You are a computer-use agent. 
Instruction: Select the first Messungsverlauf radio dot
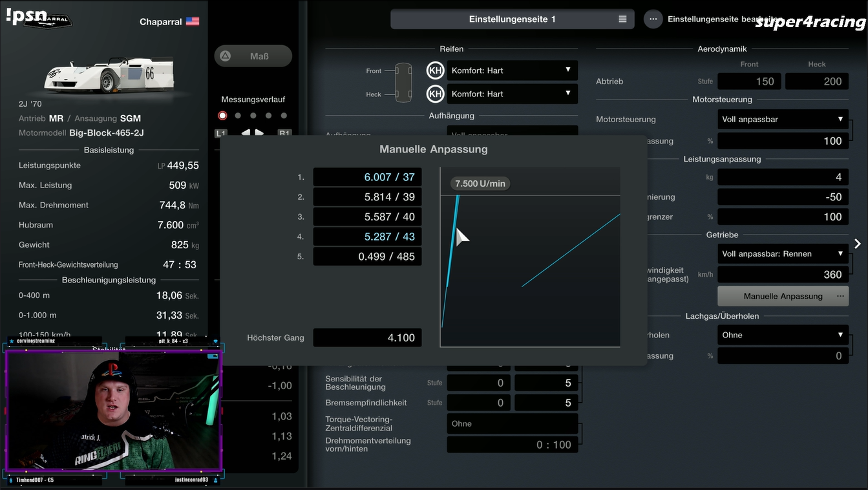223,116
